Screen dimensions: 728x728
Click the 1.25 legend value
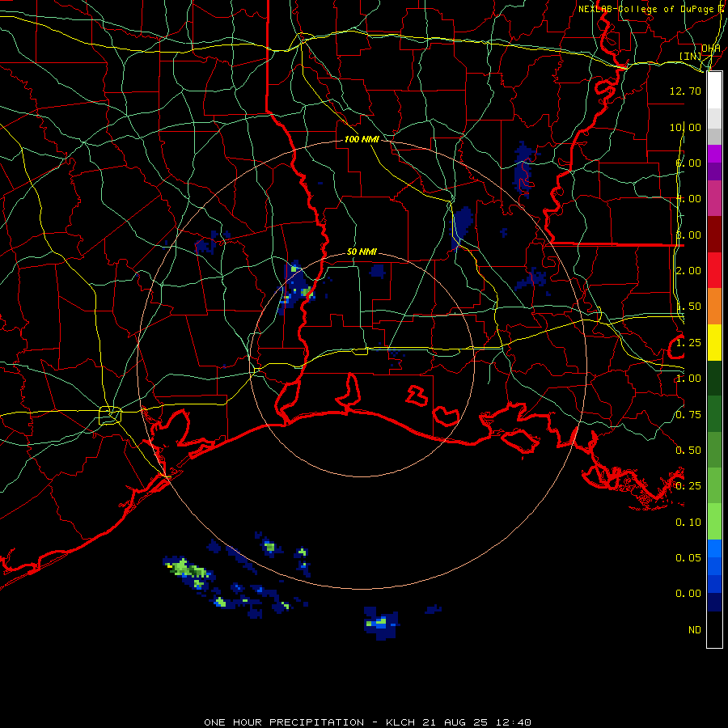click(688, 343)
